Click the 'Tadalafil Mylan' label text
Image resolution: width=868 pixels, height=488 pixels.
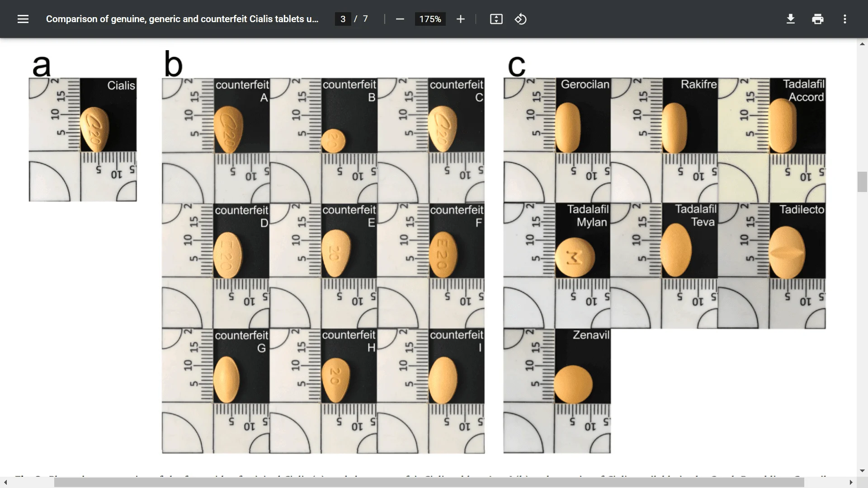coord(588,216)
